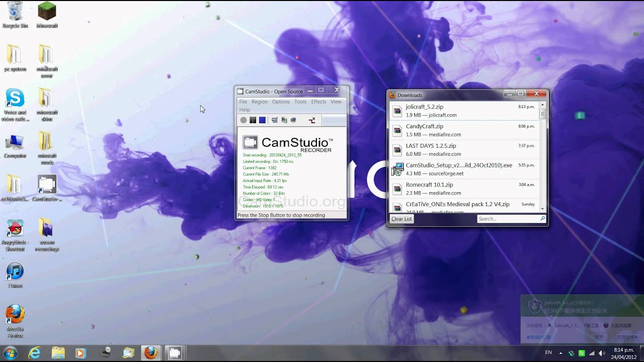
Task: Open the Help menu in CamStudio
Action: [x=245, y=110]
